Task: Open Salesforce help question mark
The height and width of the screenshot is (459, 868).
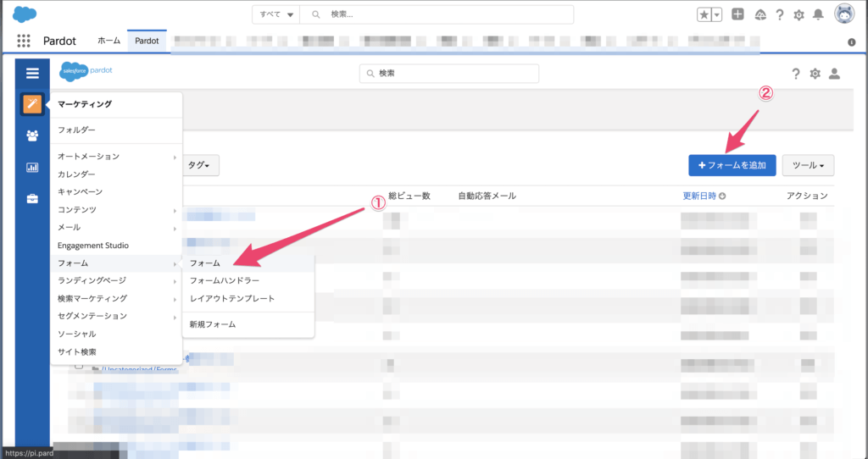Action: [x=780, y=15]
